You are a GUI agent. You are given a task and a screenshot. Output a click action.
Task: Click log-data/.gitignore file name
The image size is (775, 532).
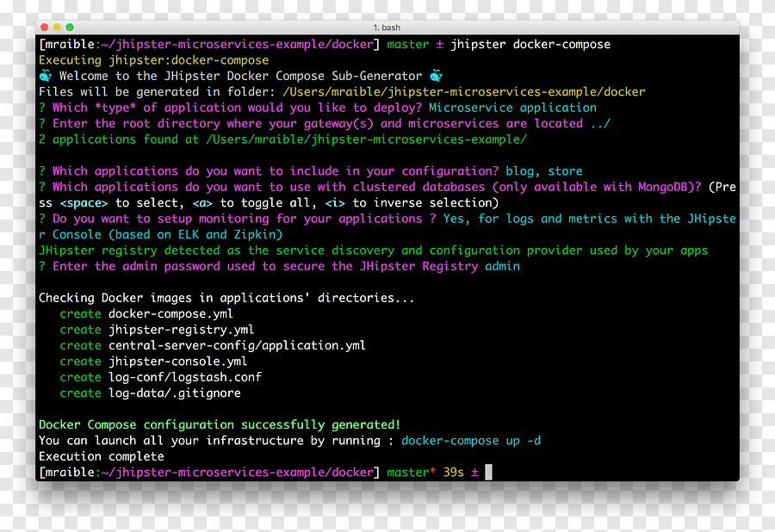[x=175, y=393]
